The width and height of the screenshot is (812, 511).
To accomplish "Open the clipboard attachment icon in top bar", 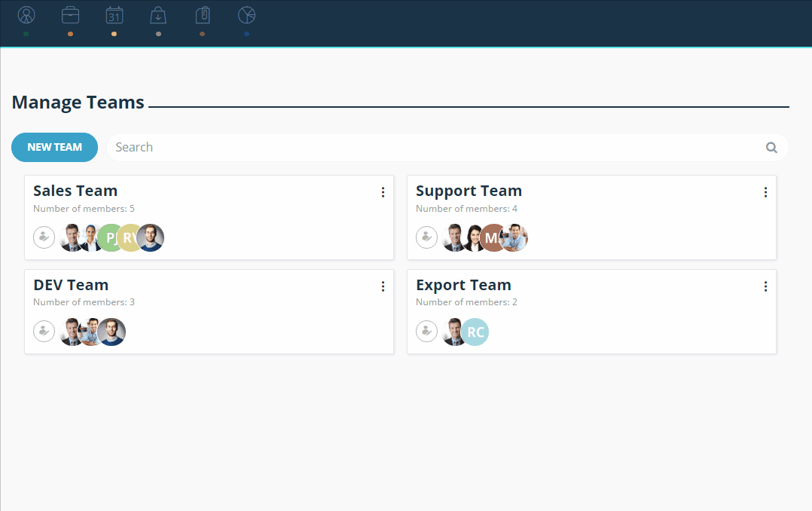I will [203, 15].
